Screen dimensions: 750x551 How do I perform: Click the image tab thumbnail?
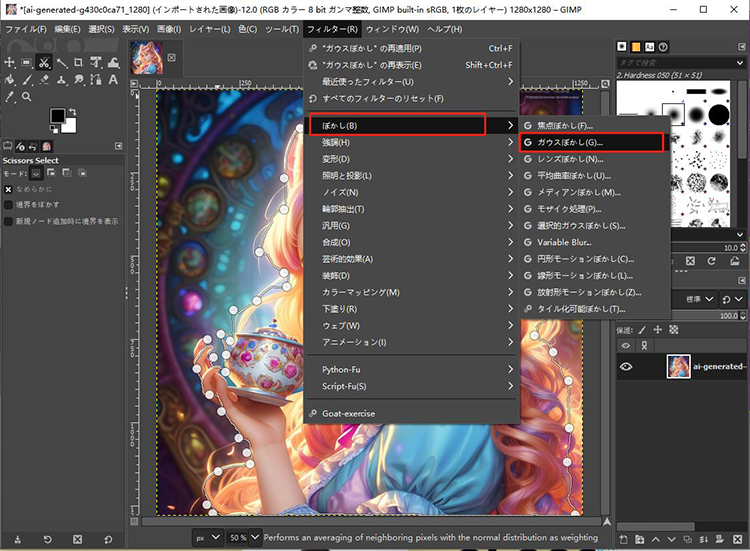pos(147,58)
